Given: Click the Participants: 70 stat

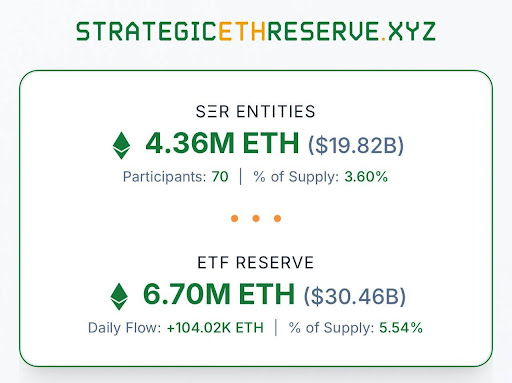Looking at the screenshot, I should pos(176,177).
